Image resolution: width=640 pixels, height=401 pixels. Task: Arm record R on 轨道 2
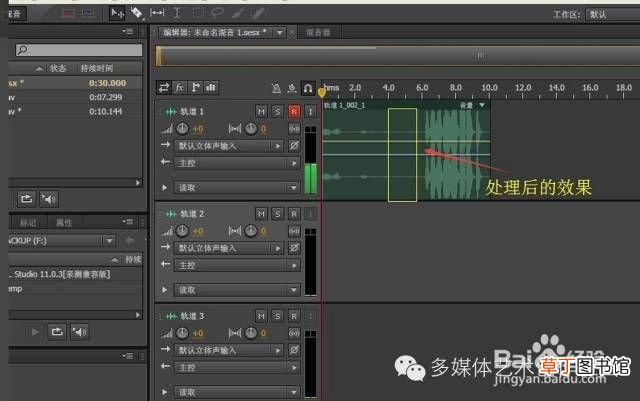point(294,214)
